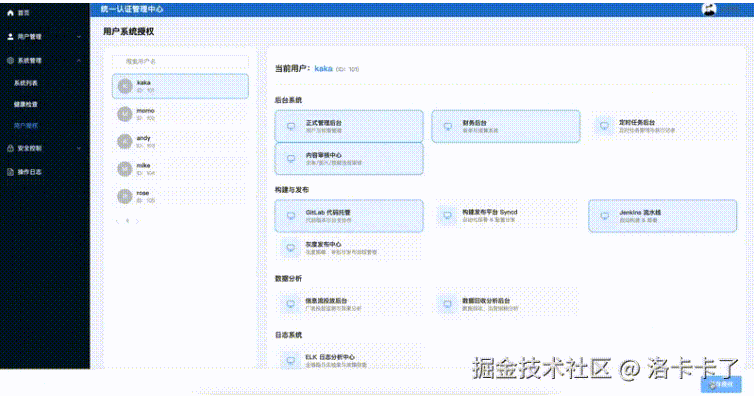Viewport: 754px width, 396px height.
Task: Click the 数据分析 section heading
Action: 289,278
